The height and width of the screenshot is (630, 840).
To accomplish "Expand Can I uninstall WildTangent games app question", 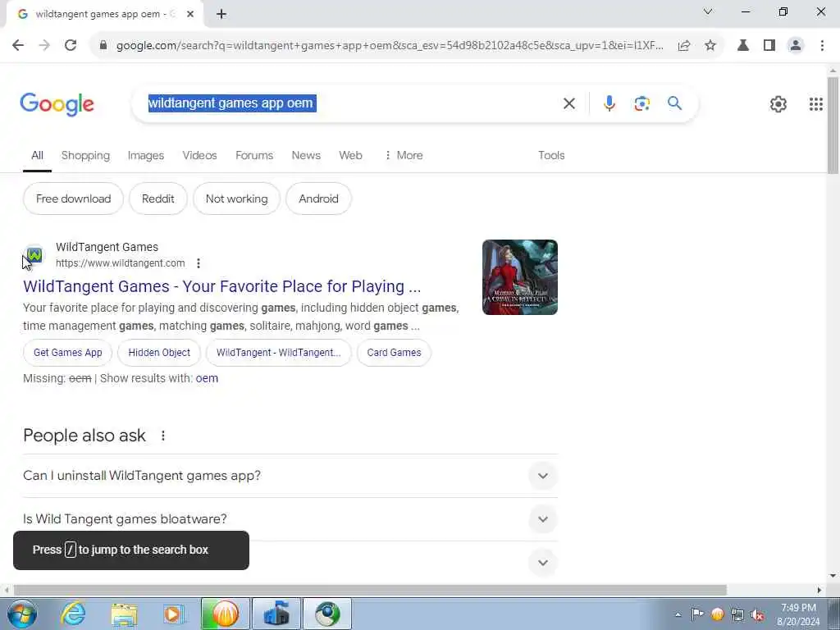I will [x=290, y=476].
